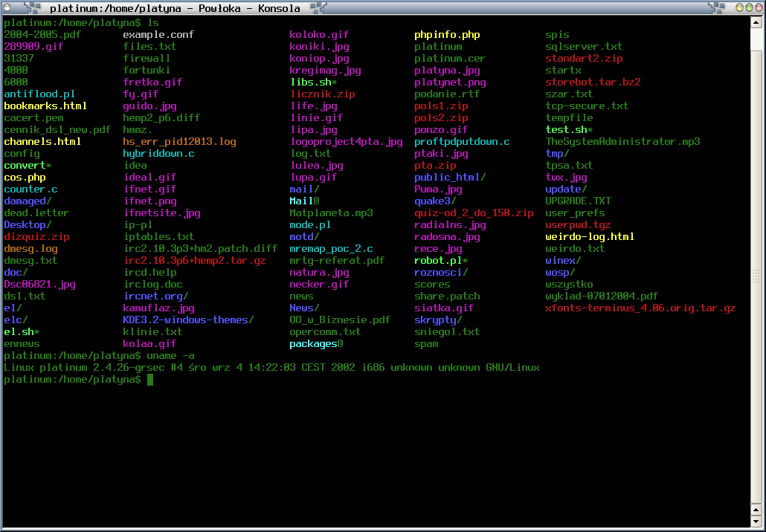Click the empty scrollbar track above thumb
Screen dimensions: 766x532
click(756, 39)
